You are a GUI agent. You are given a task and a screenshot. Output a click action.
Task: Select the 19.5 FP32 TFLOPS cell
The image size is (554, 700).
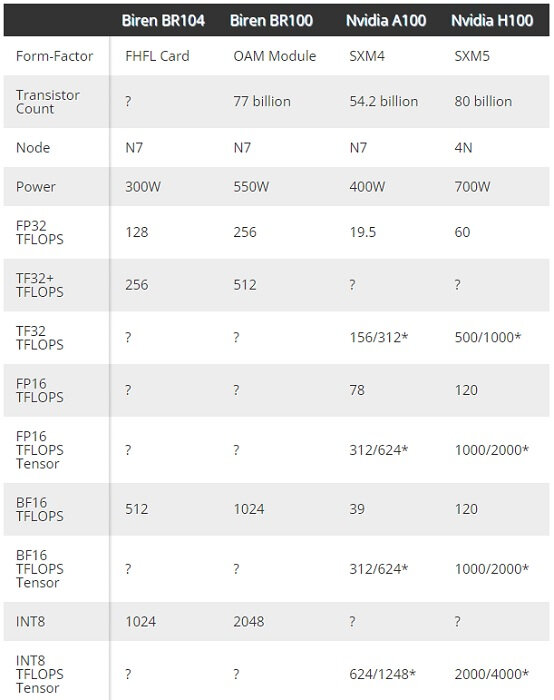click(x=362, y=232)
